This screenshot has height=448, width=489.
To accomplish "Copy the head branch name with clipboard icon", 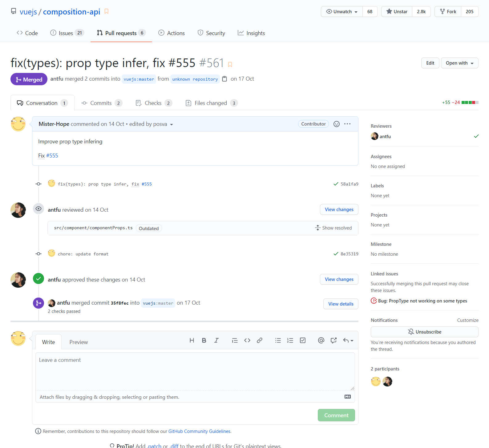I will coord(224,79).
